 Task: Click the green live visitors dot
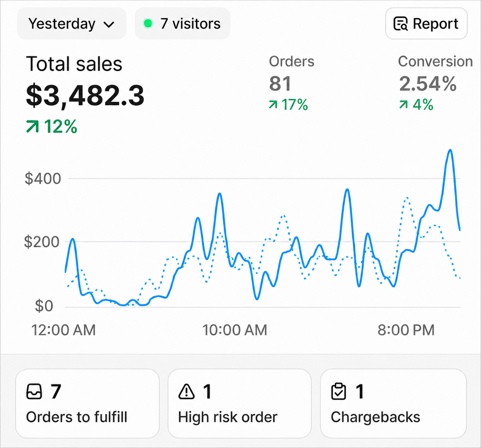click(148, 24)
